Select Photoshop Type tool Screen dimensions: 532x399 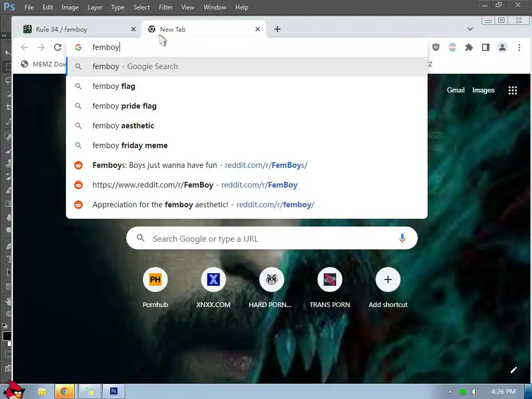(x=8, y=259)
